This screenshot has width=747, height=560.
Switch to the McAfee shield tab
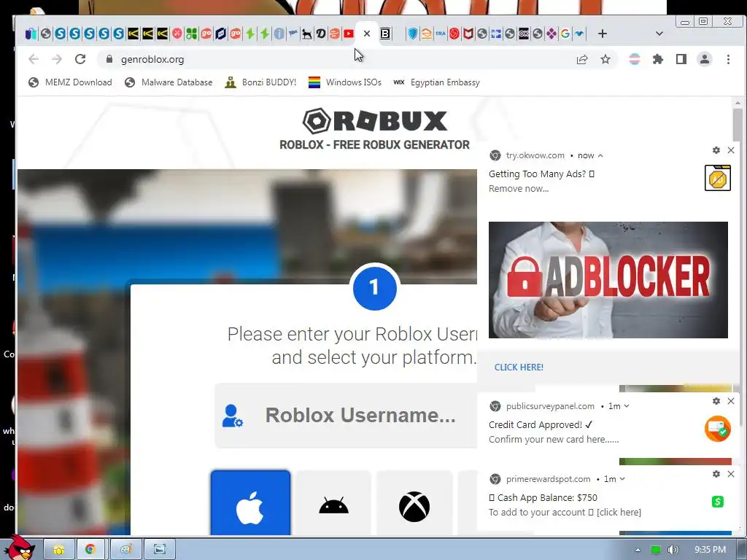point(468,34)
